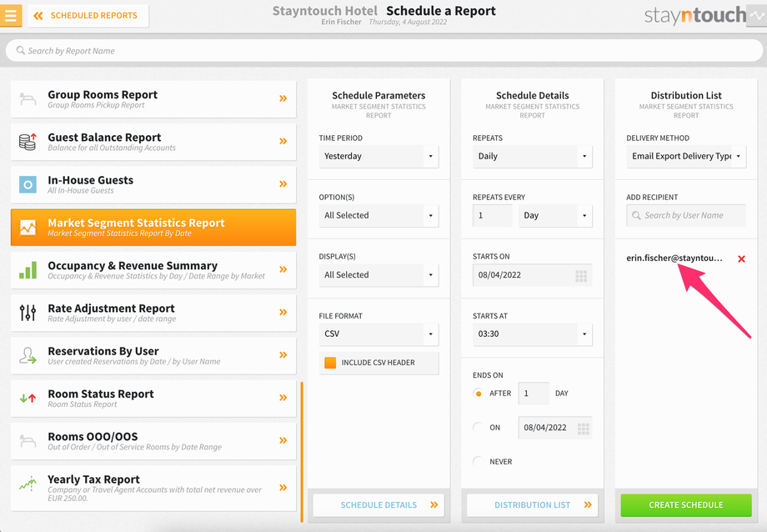Viewport: 767px width, 532px height.
Task: Click the stayntouch logo
Action: pos(695,16)
